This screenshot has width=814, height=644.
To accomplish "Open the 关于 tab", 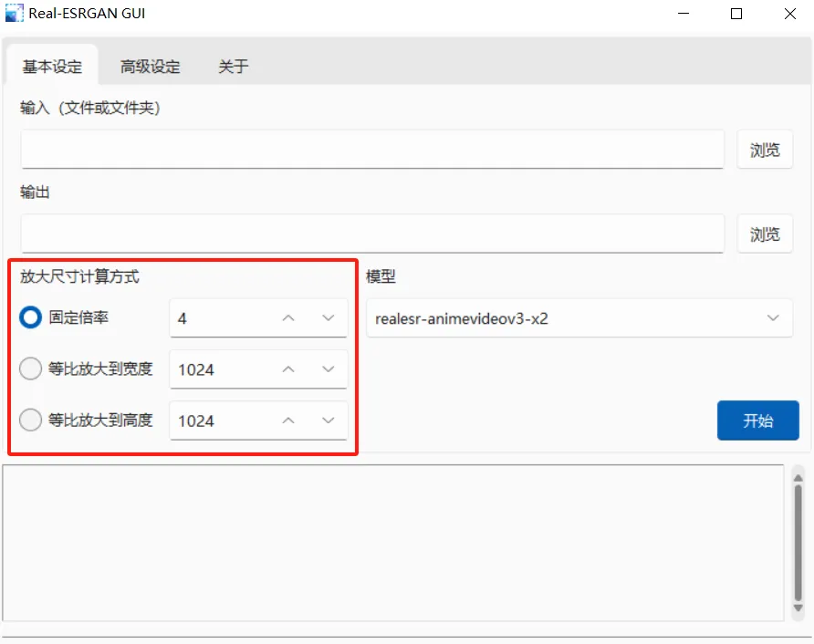I will [x=233, y=67].
